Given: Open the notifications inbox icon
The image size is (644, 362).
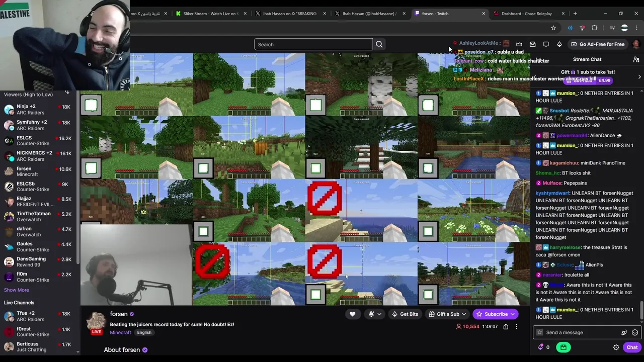Looking at the screenshot, I should point(533,44).
